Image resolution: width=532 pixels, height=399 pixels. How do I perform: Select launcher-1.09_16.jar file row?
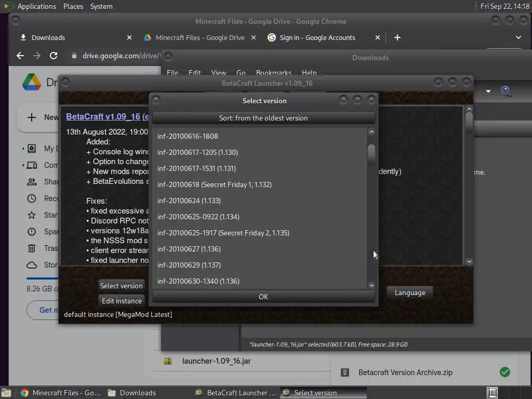(242, 361)
